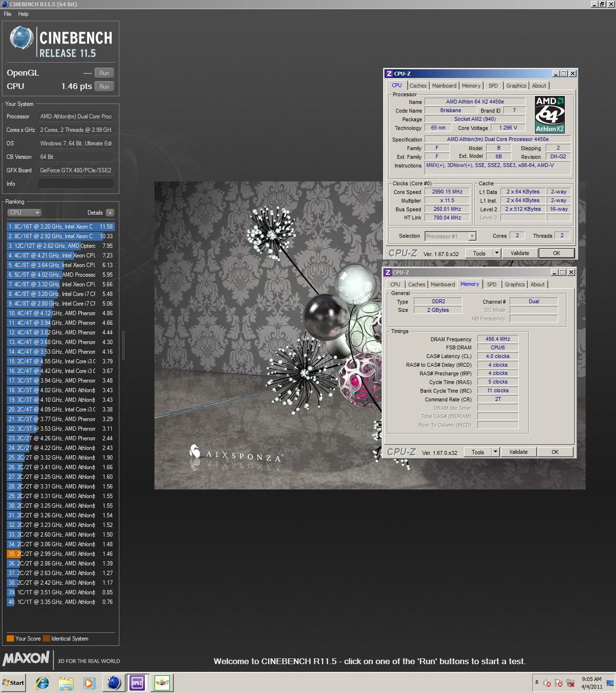Image resolution: width=616 pixels, height=693 pixels.
Task: Switch to Mainboard tab in lower CPU-Z window
Action: [x=443, y=284]
